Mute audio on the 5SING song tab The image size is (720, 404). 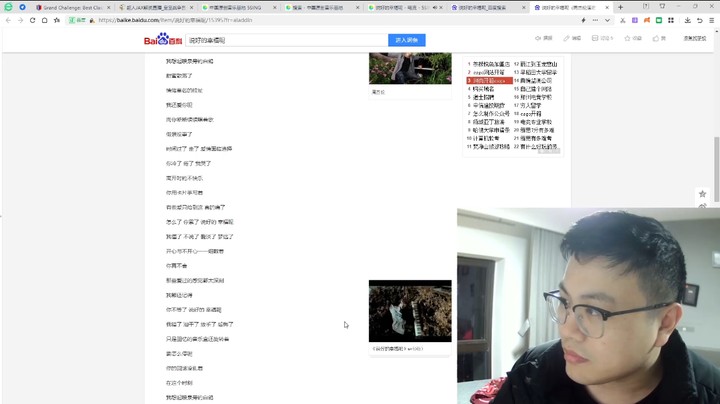[x=434, y=8]
